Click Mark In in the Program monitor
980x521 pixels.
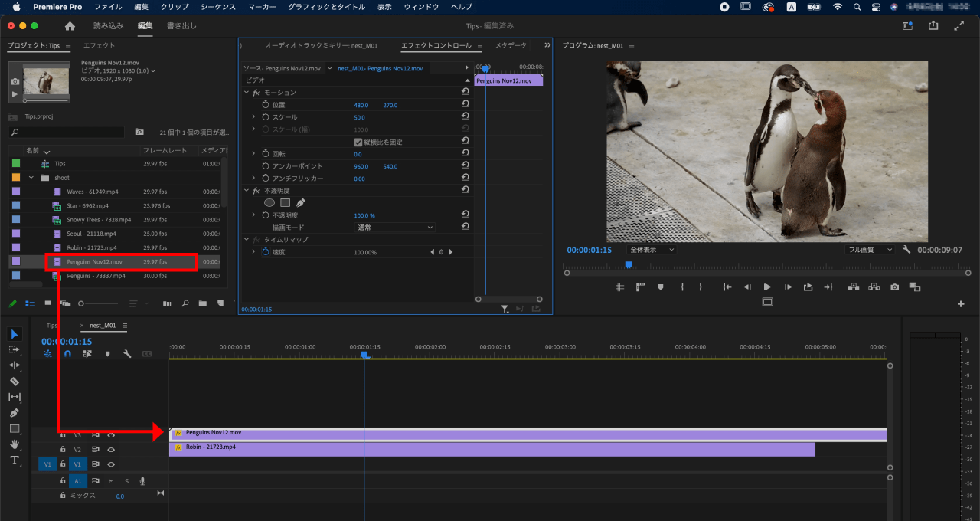pos(681,287)
